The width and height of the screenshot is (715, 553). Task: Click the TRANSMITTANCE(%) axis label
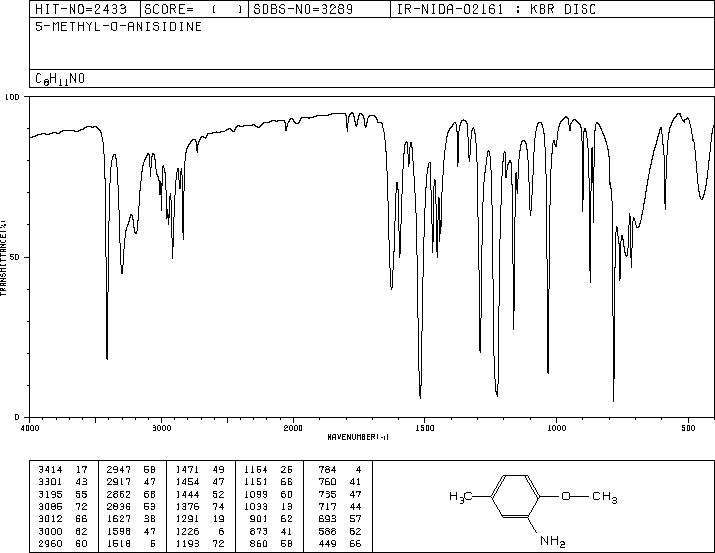click(3, 258)
